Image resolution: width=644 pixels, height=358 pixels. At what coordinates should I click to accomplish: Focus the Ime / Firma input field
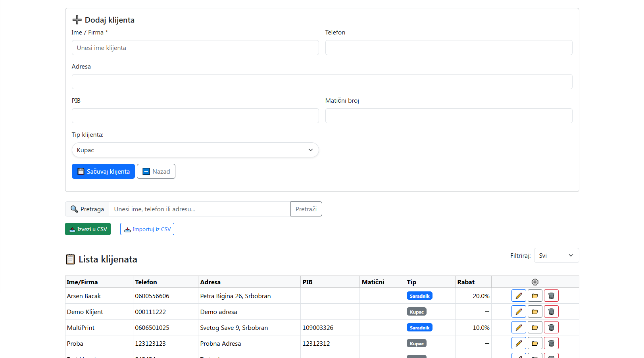click(x=195, y=48)
